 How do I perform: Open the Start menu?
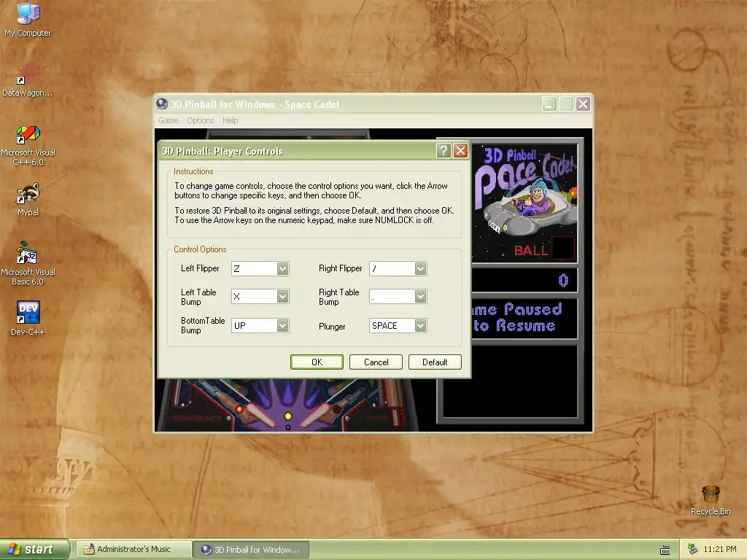click(34, 550)
